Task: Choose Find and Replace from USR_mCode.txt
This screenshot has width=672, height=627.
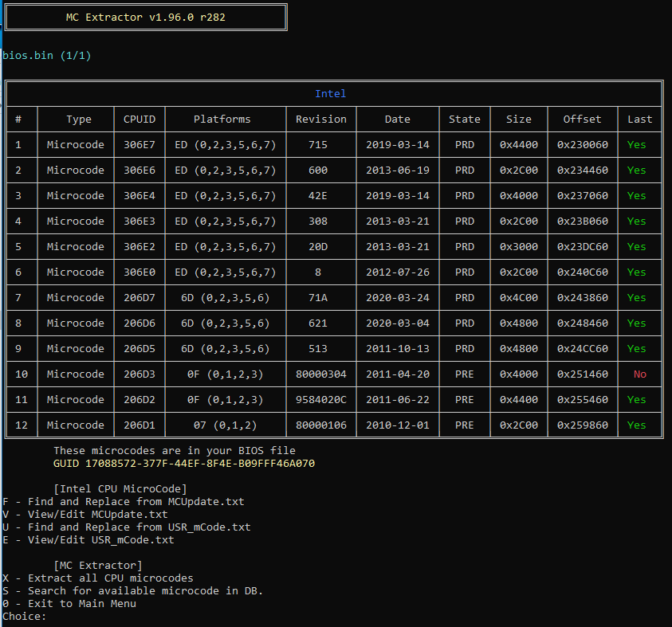Action: (126, 527)
